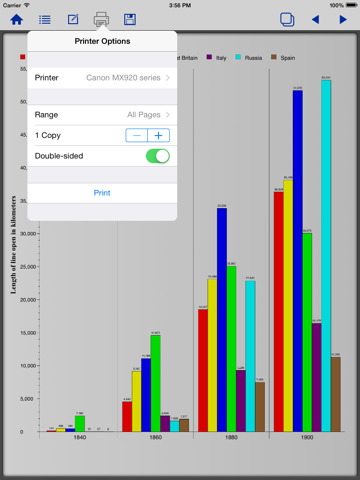Click the 1880 axis label
This screenshot has width=360, height=480.
click(231, 437)
